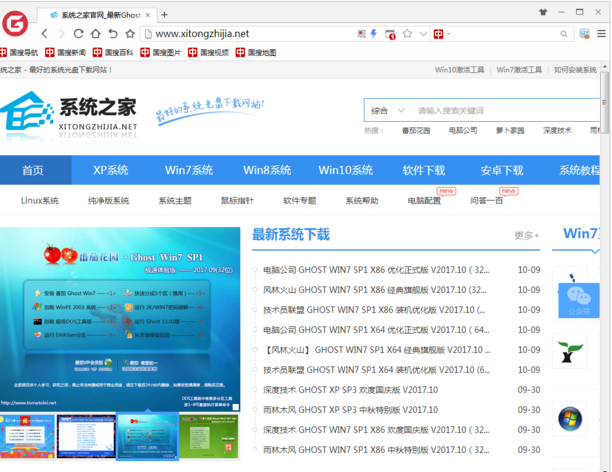Click the green sprout logo icon
612x472 pixels.
pos(569,351)
